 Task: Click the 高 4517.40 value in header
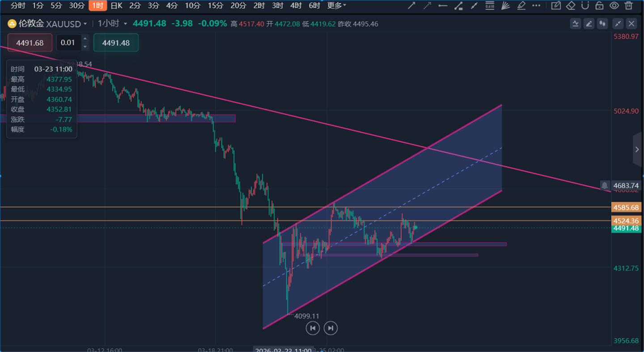[x=247, y=24]
